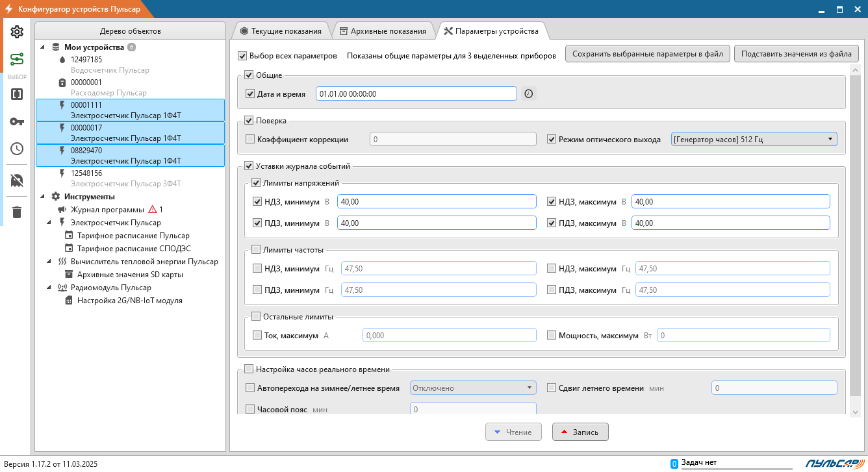The height and width of the screenshot is (472, 868).
Task: Enable Лимиты частоты group checkbox
Action: pos(256,250)
